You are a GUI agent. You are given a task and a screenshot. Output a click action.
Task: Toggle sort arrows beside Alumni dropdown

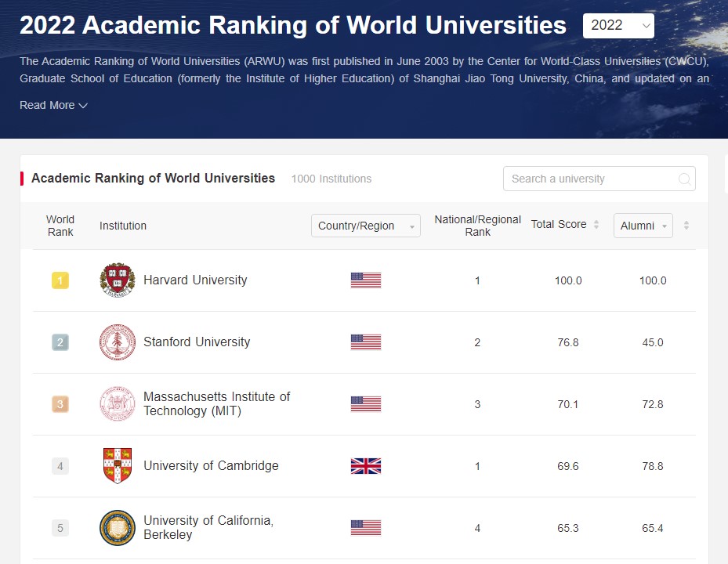tap(686, 226)
